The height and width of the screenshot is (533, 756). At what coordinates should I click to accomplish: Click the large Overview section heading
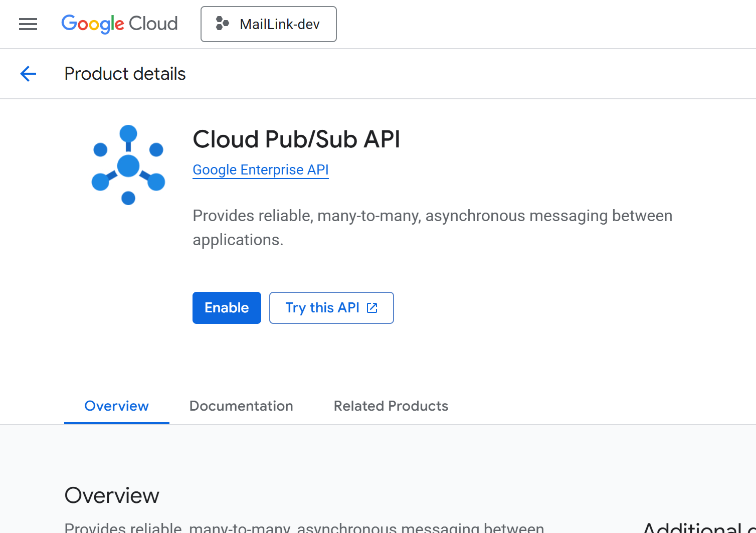click(x=112, y=495)
